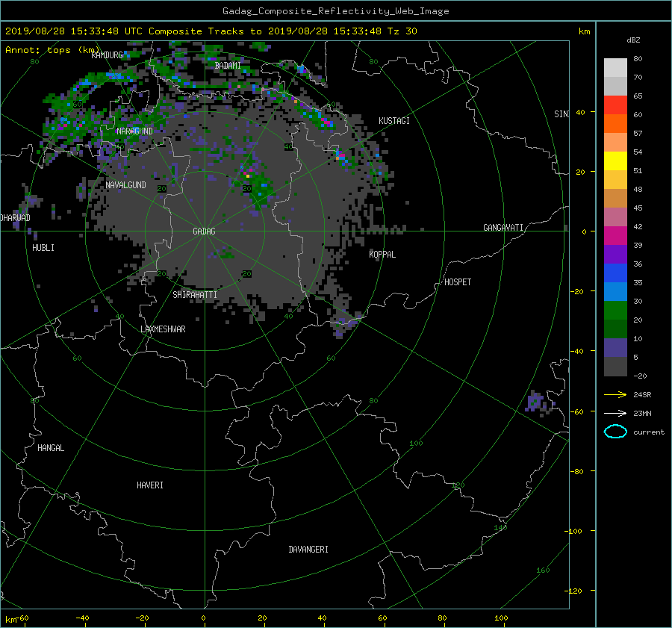Viewport: 672px width, 628px height.
Task: Click the DAVANGERI town label
Action: pyautogui.click(x=308, y=550)
